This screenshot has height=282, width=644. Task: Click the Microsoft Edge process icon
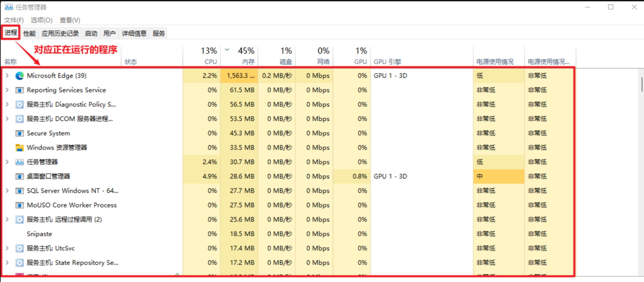point(20,76)
